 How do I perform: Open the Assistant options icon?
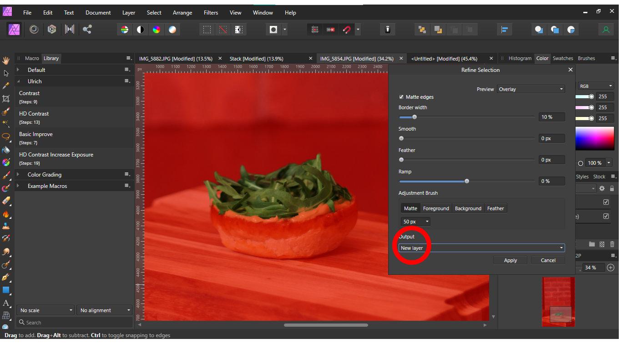388,30
